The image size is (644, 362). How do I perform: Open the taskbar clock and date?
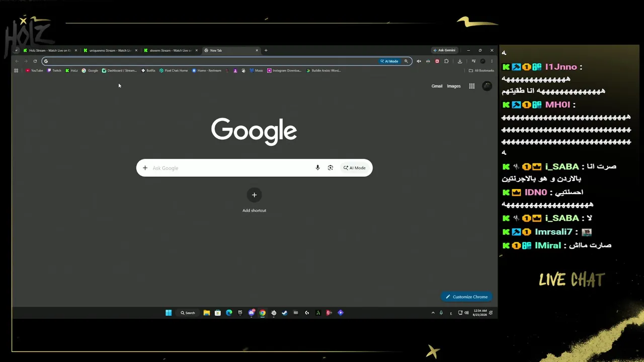(480, 313)
